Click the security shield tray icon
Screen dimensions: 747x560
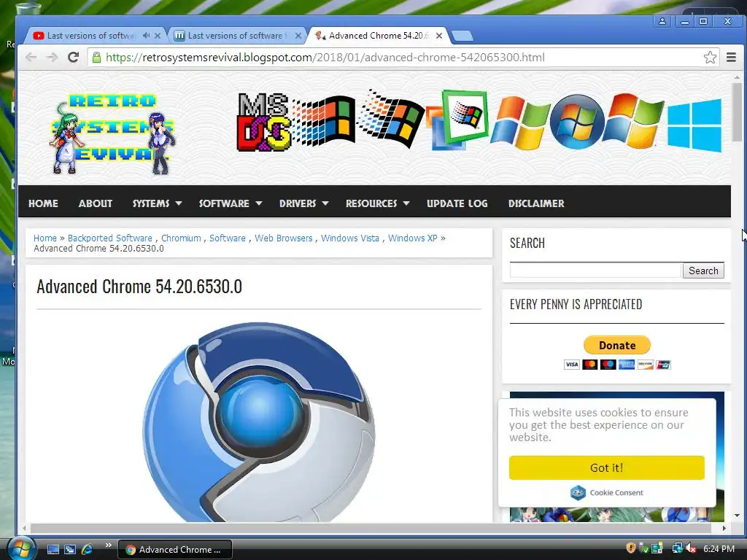[x=631, y=548]
